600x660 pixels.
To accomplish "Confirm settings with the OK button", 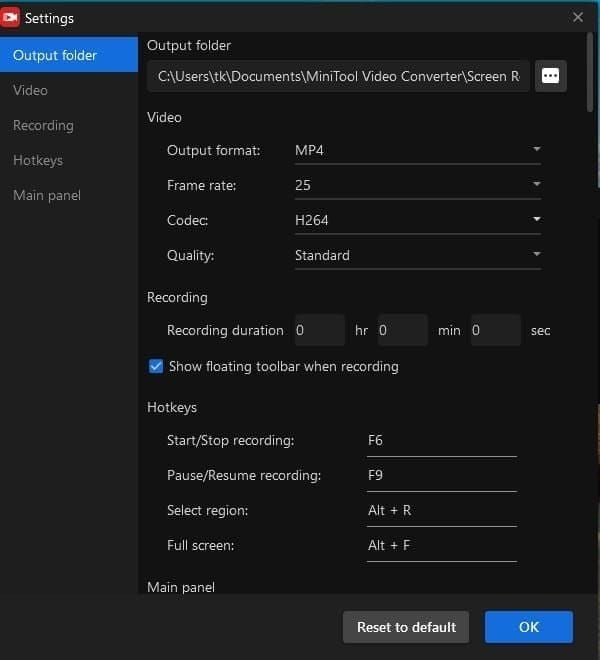I will [528, 627].
